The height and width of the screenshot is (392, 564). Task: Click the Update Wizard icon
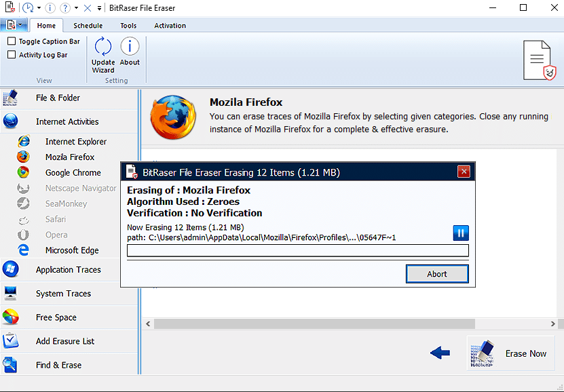(x=103, y=47)
